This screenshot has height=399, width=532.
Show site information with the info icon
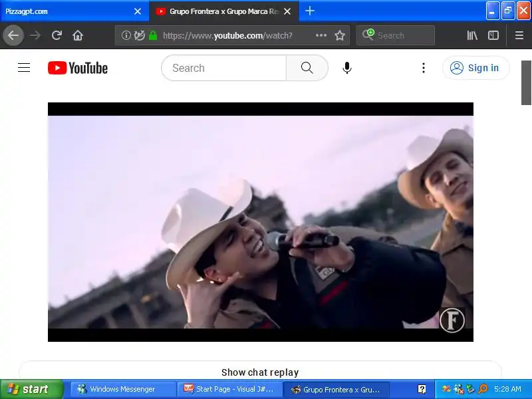click(x=126, y=35)
